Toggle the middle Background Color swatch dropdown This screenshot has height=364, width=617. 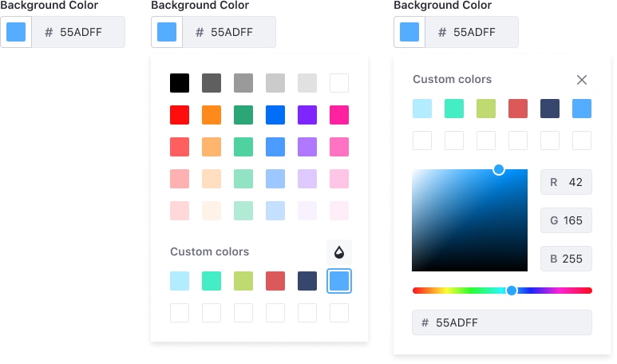point(167,33)
